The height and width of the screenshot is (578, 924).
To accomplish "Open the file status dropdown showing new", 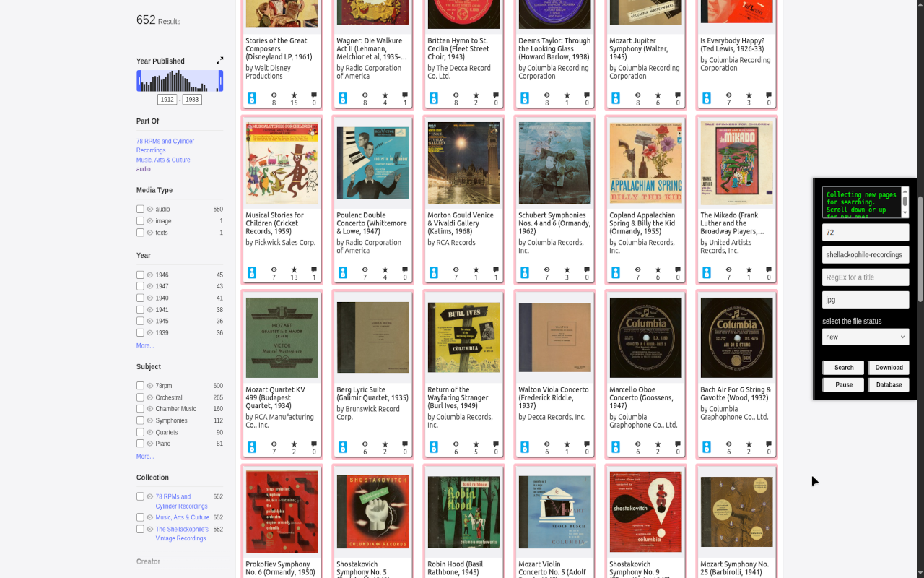I will [866, 337].
